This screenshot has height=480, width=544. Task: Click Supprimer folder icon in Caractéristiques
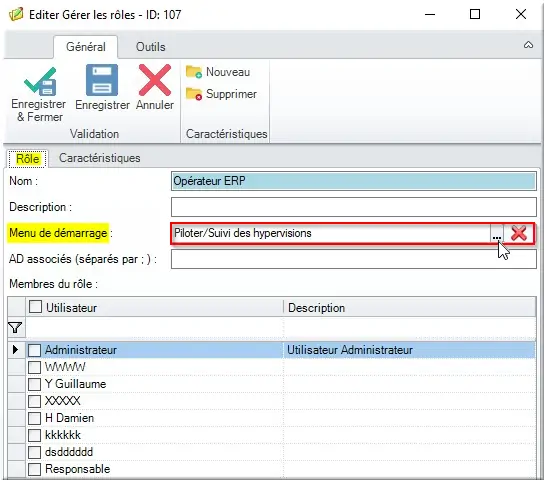point(194,94)
